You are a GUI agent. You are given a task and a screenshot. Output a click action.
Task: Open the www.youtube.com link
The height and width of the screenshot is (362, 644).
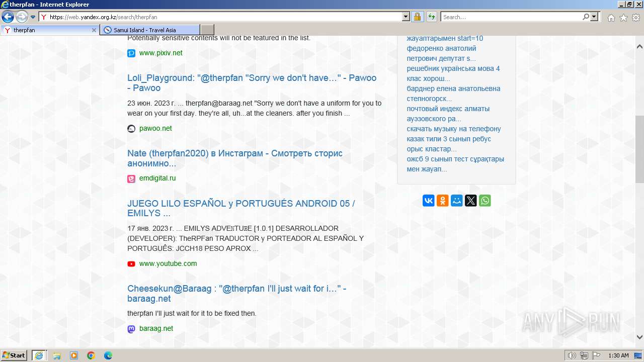coord(168,263)
